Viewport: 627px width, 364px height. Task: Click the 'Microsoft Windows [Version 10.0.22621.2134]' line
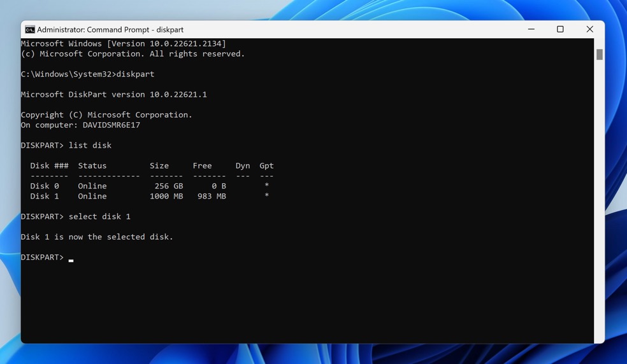(x=124, y=43)
